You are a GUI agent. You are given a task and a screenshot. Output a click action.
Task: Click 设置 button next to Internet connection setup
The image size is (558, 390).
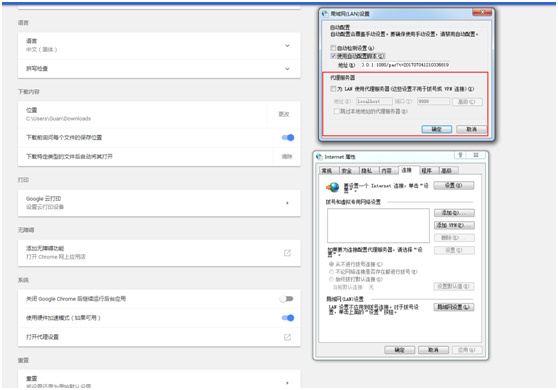point(454,185)
